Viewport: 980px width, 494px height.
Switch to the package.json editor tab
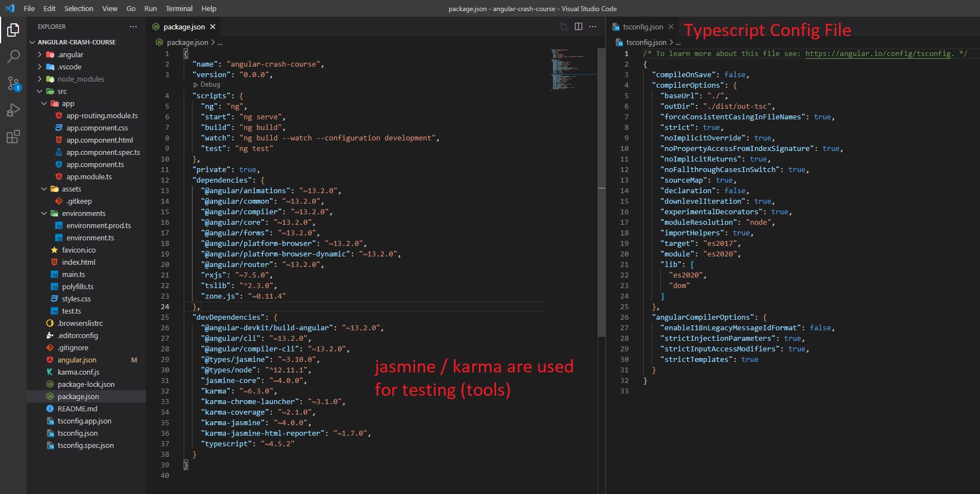point(184,27)
